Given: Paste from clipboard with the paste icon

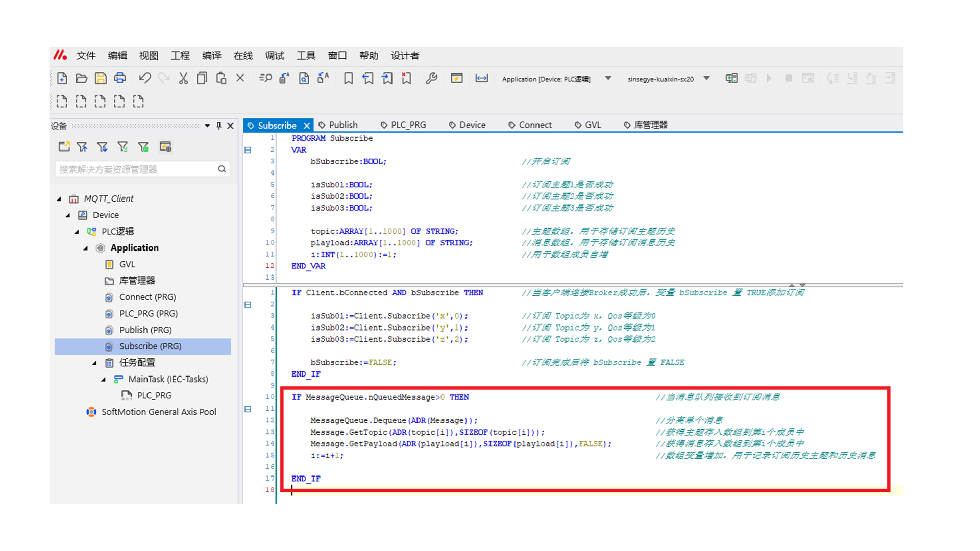Looking at the screenshot, I should [221, 78].
